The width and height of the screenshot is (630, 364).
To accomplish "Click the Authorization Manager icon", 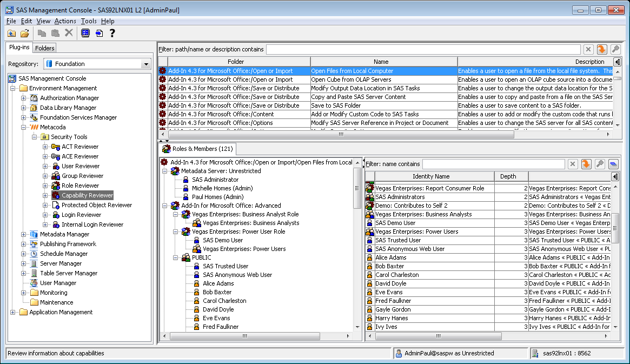I will [x=34, y=98].
